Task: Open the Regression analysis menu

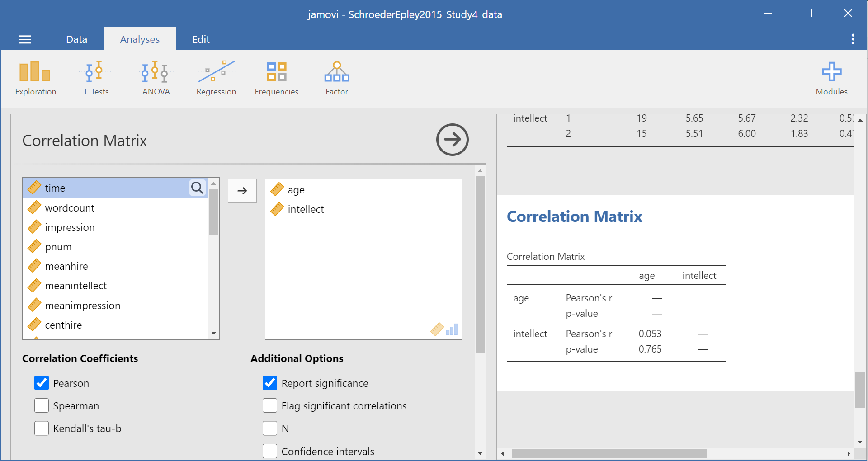Action: click(x=216, y=79)
